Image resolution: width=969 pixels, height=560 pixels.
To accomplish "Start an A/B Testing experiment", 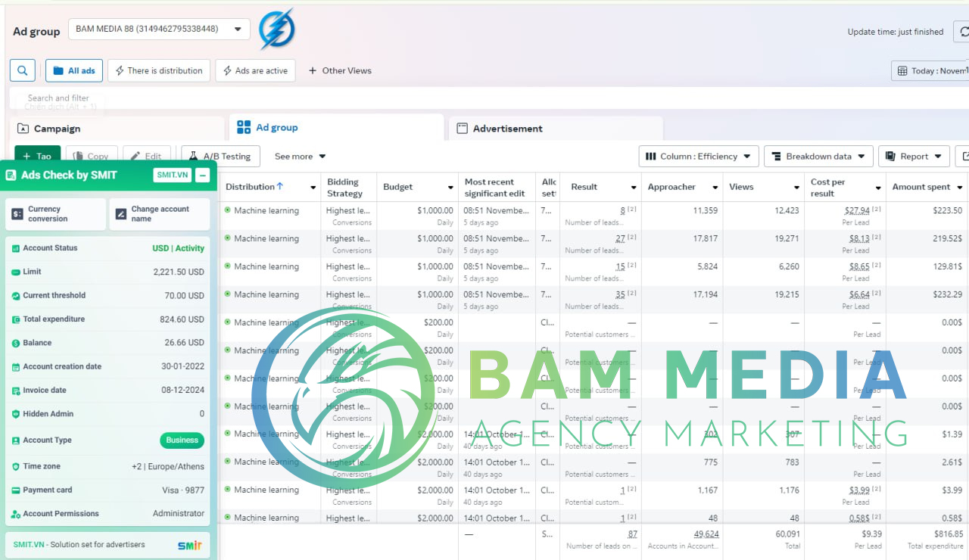I will coord(220,156).
